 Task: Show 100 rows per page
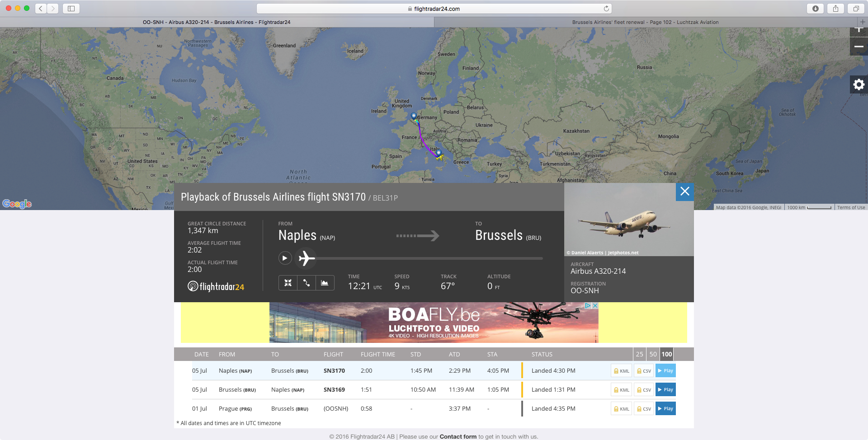pos(667,354)
